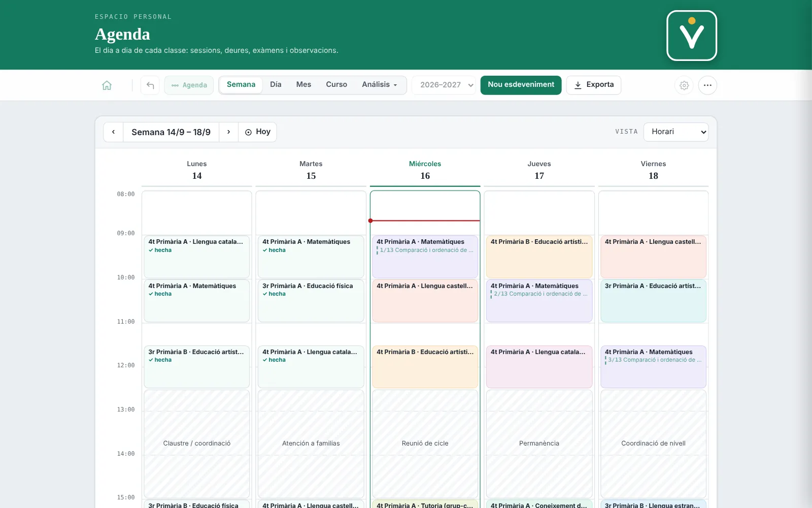Click the Coordinació de nivell block

tap(654, 443)
